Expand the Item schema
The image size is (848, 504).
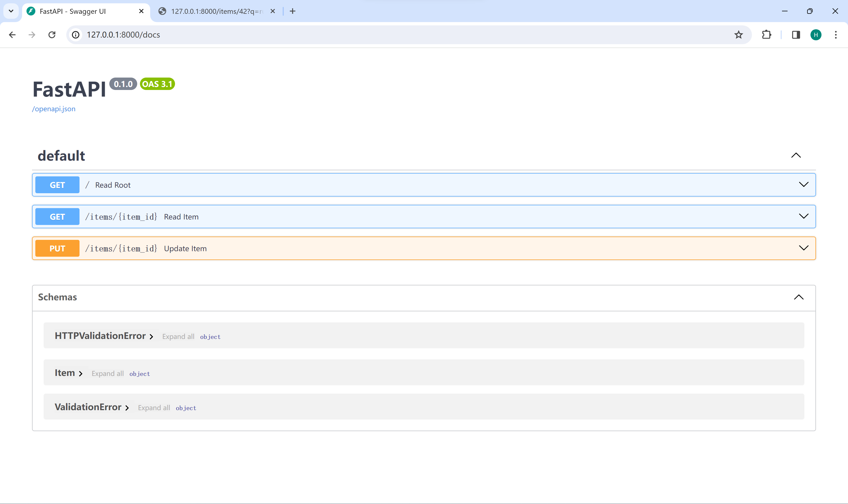coord(69,373)
